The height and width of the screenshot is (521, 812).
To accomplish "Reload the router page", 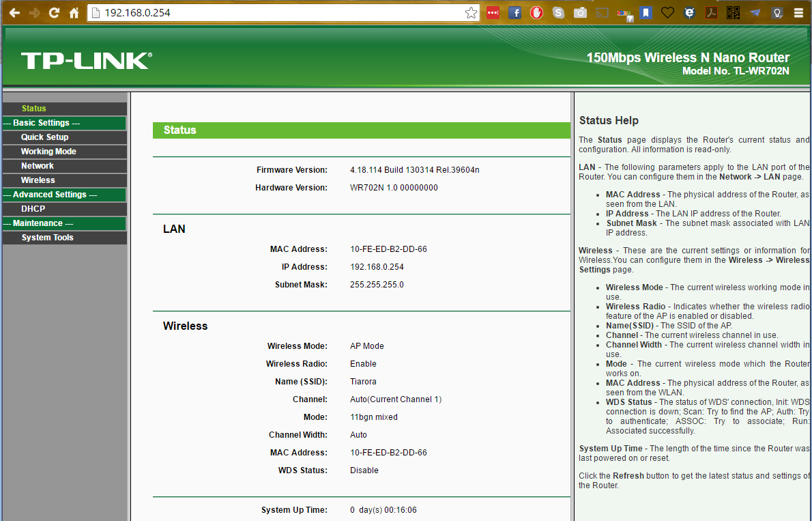I will [54, 13].
